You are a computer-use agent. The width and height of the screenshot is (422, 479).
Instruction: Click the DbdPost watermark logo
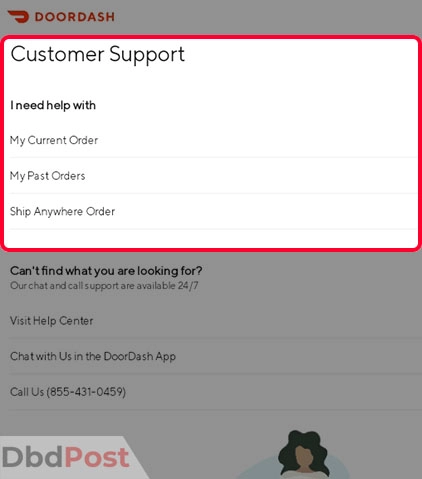[65, 457]
